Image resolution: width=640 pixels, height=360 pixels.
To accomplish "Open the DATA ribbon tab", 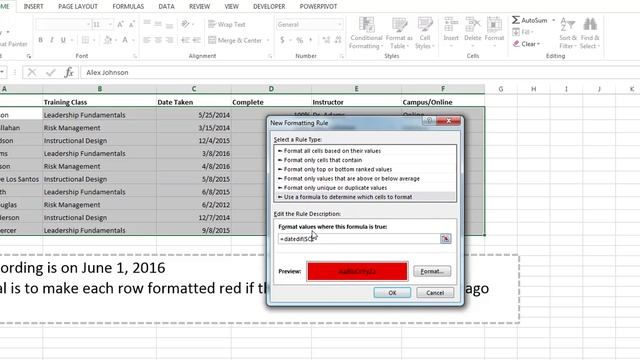I will pos(166,7).
